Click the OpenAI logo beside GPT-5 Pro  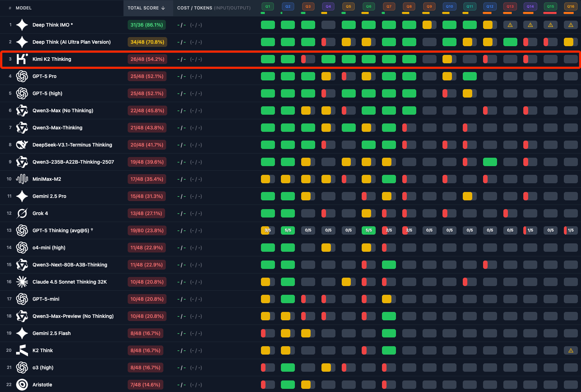click(x=22, y=76)
